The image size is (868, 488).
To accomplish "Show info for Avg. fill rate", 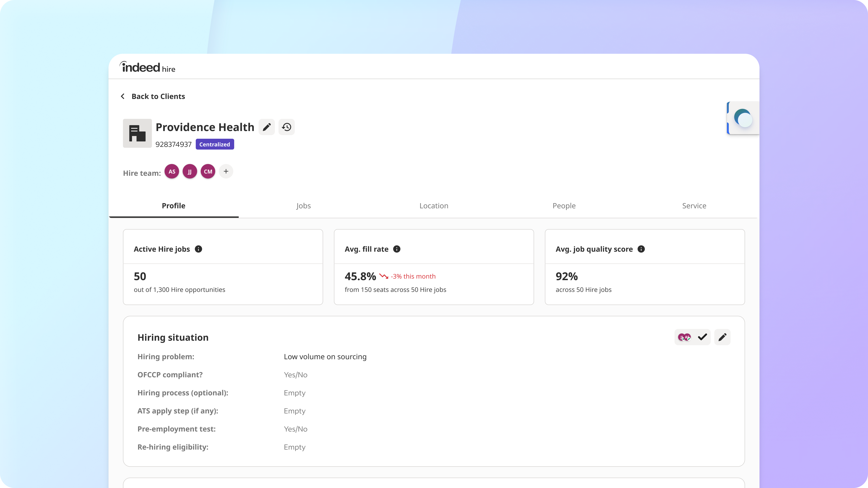I will pos(397,249).
